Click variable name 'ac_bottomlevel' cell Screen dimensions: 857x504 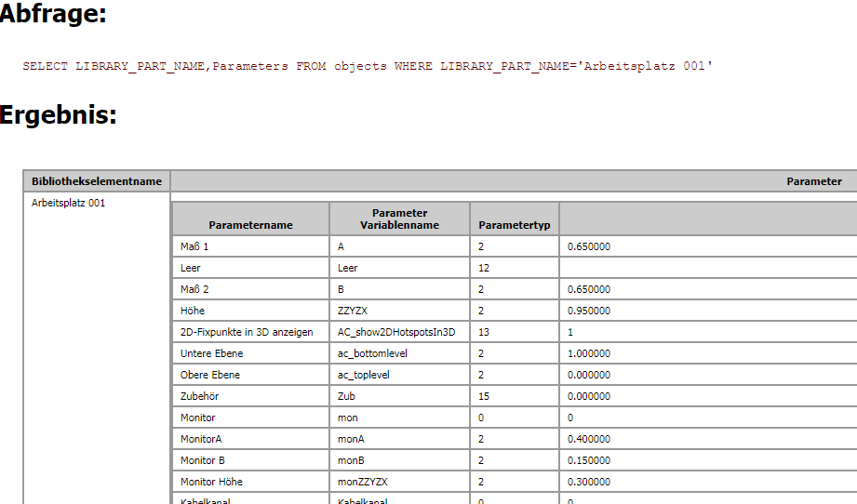coord(399,353)
